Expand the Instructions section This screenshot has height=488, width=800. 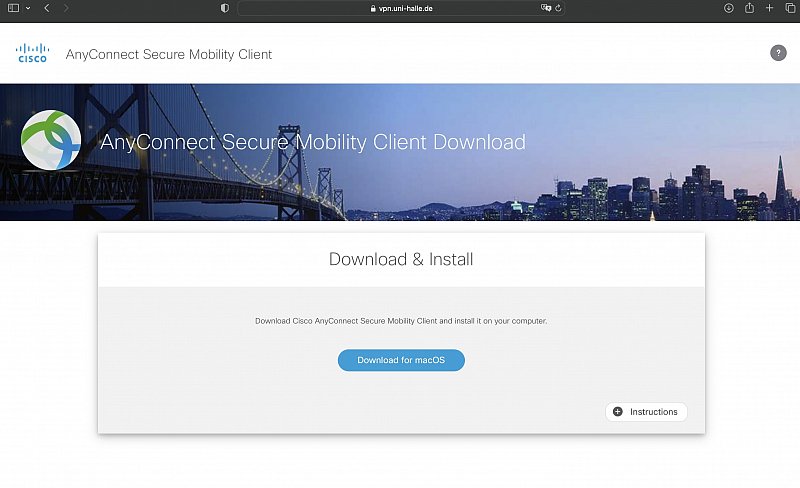click(646, 411)
